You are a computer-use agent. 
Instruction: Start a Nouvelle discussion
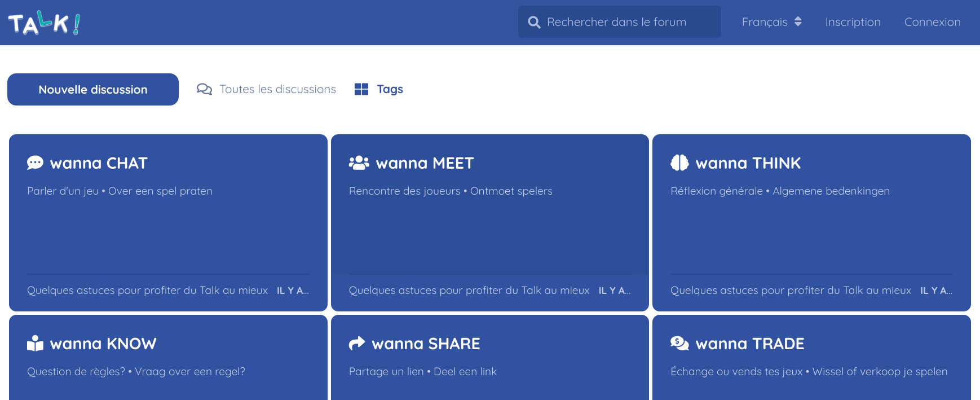(93, 89)
